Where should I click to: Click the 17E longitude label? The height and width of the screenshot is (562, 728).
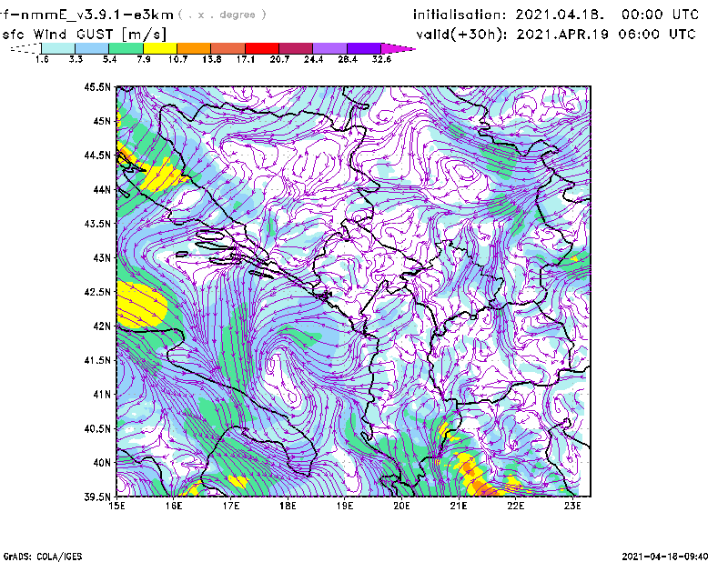pyautogui.click(x=231, y=506)
